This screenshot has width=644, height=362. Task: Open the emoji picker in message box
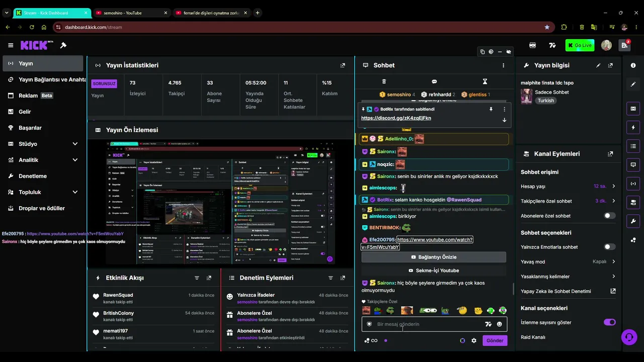pyautogui.click(x=499, y=324)
